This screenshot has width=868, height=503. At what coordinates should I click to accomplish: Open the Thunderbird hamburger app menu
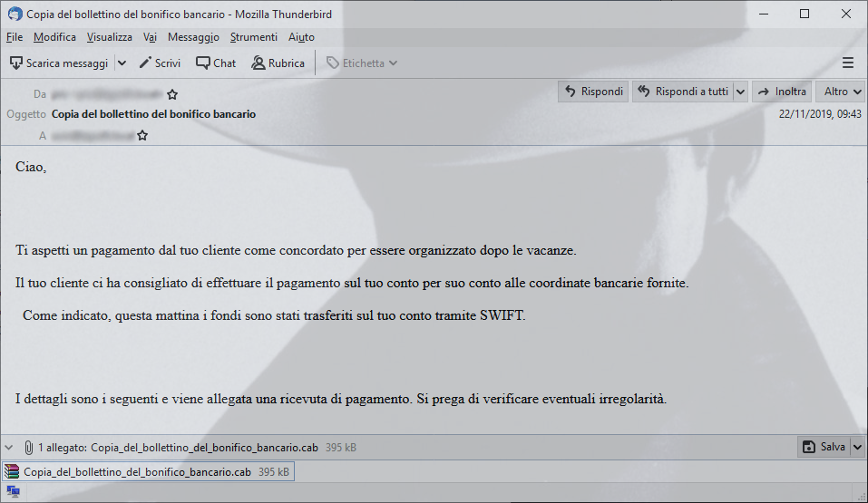tap(847, 63)
